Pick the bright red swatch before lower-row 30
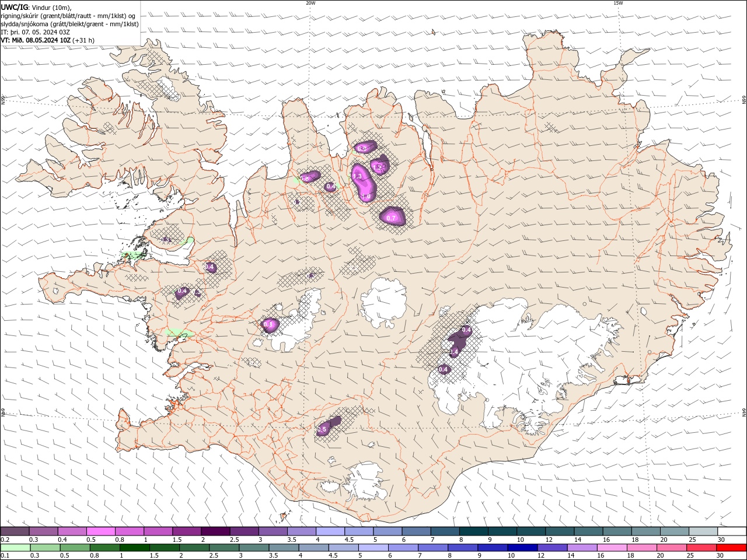 [731, 548]
